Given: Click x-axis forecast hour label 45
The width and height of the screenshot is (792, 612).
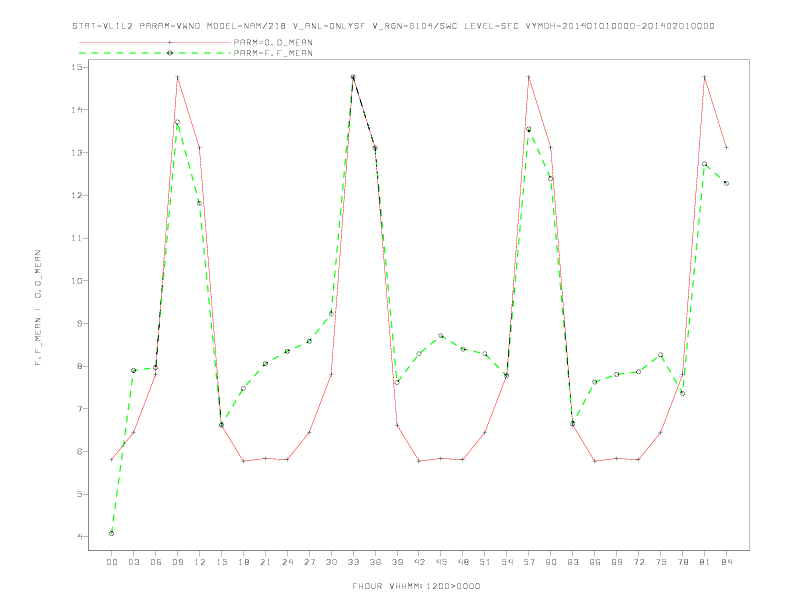Looking at the screenshot, I should pos(441,562).
